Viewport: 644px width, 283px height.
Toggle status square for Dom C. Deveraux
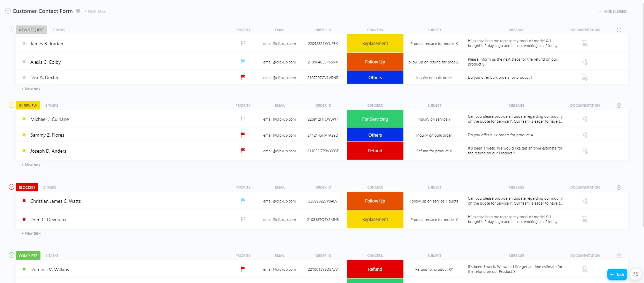coord(24,219)
